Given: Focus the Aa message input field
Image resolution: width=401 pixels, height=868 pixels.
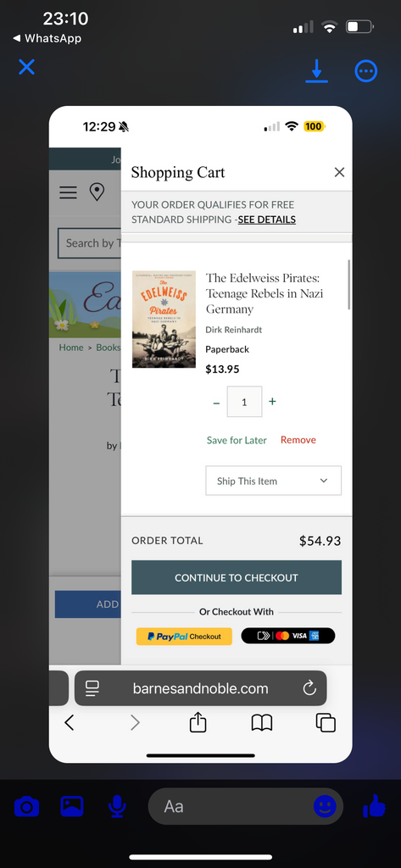Looking at the screenshot, I should (x=245, y=806).
